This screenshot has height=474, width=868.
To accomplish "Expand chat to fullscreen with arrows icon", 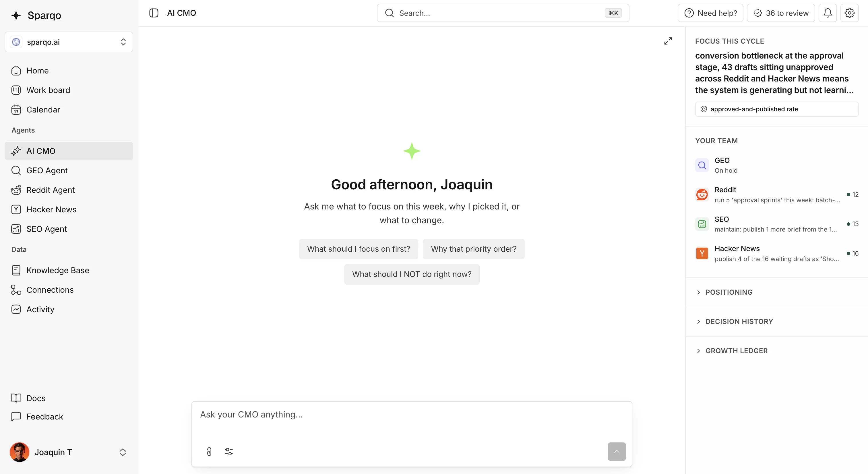I will 668,41.
